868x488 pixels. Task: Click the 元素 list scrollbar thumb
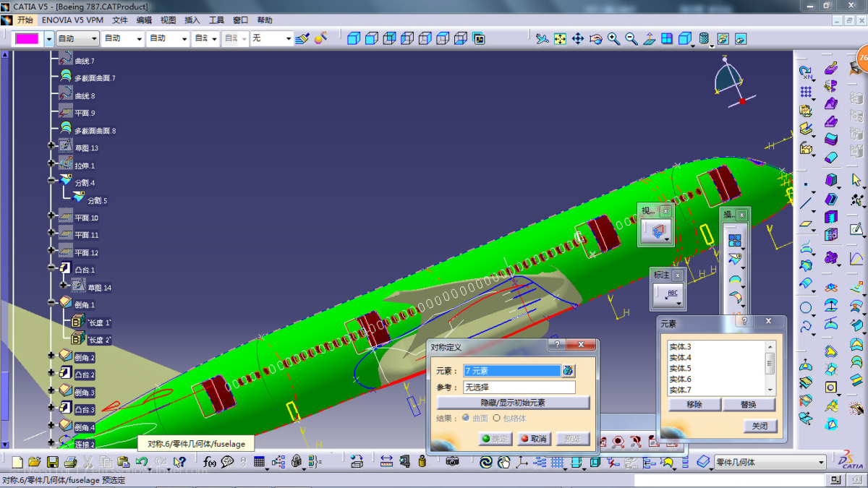point(770,362)
